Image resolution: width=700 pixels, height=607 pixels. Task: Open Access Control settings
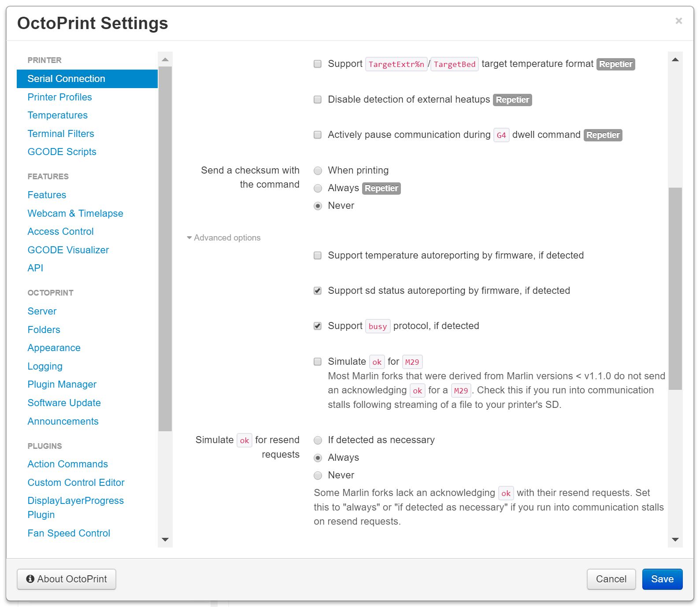point(60,232)
